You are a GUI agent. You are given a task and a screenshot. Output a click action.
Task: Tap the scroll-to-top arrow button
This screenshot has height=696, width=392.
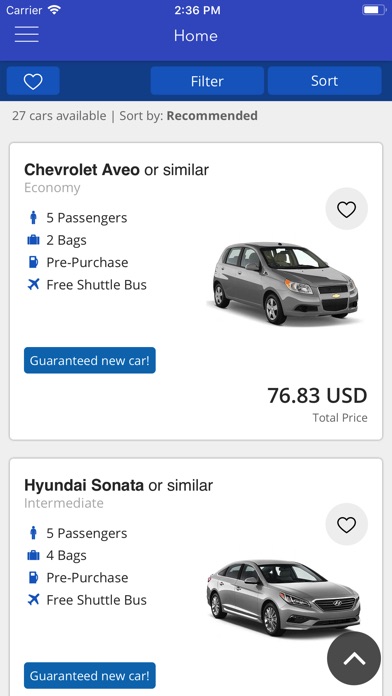tap(354, 659)
